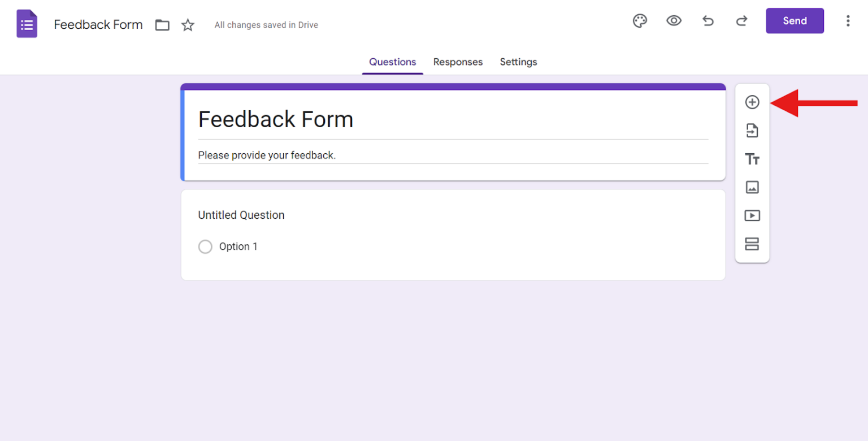
Task: Preview the form with the eye icon
Action: pos(674,20)
